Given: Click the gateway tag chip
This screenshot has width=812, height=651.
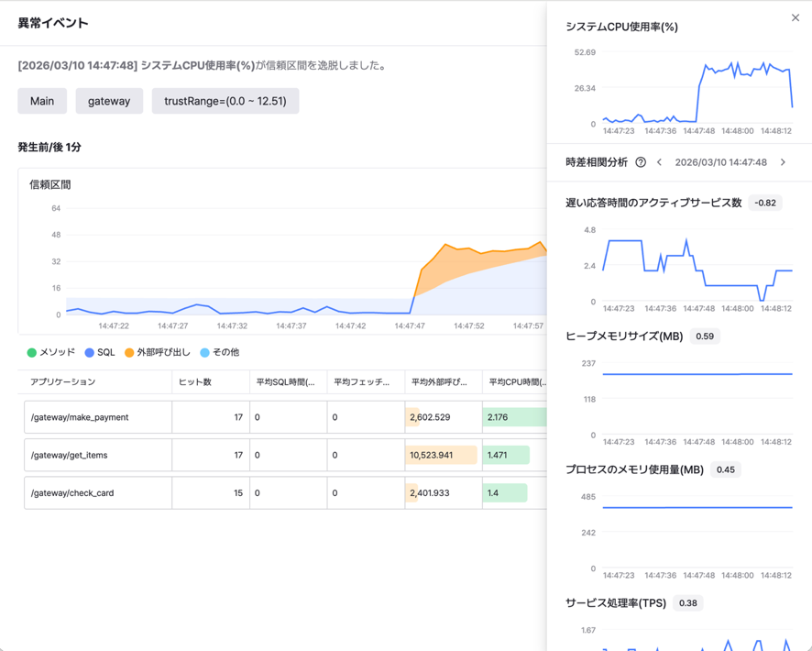Looking at the screenshot, I should (x=109, y=101).
